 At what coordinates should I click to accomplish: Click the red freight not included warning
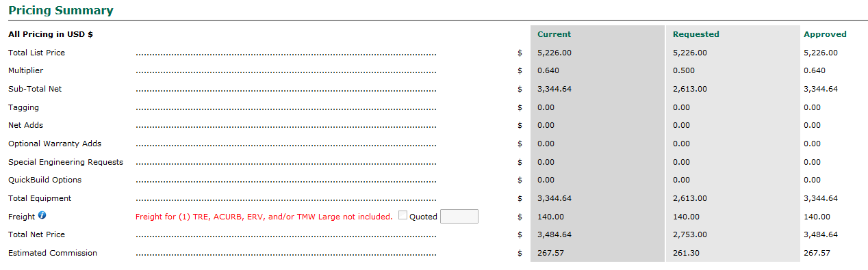click(x=264, y=217)
